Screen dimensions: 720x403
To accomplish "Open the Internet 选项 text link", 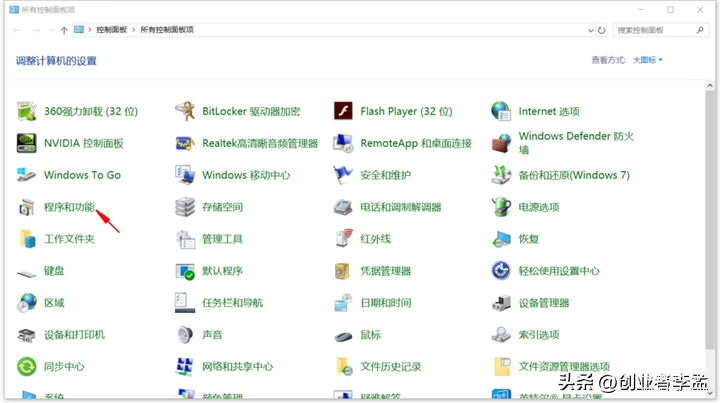I will pos(549,111).
